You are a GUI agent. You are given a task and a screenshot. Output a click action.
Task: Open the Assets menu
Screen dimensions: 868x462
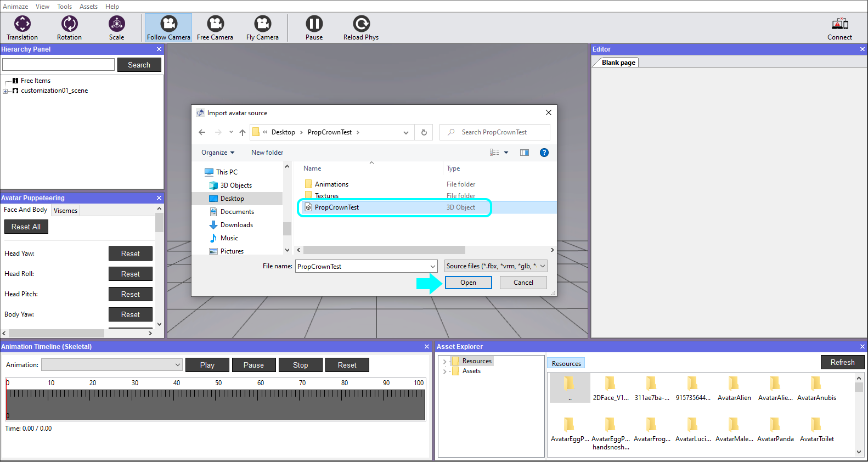click(88, 7)
